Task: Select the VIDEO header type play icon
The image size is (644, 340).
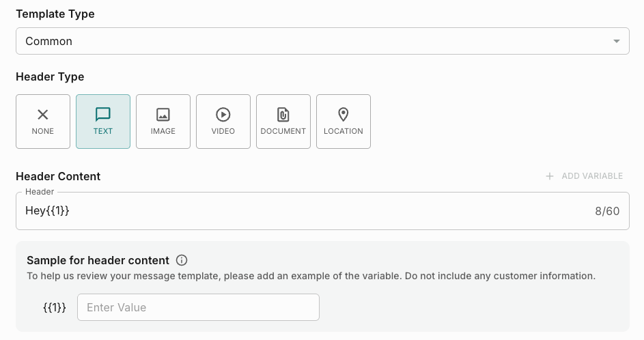Action: [223, 115]
